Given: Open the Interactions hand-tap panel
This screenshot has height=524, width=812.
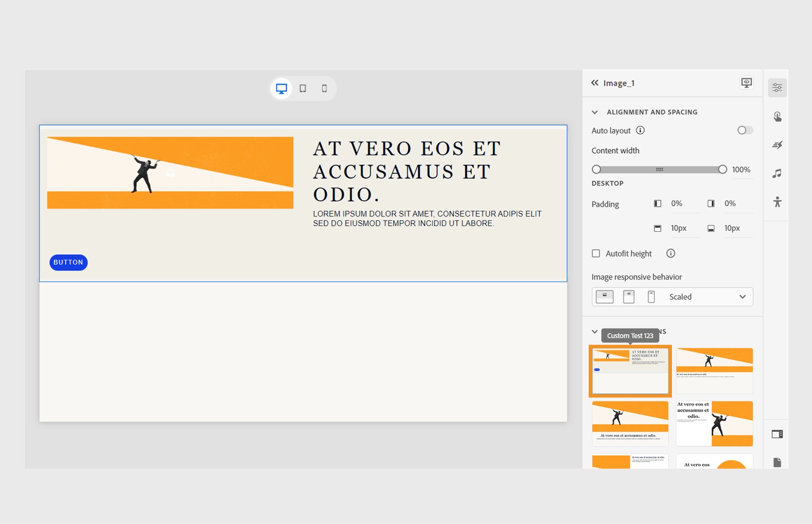Looking at the screenshot, I should tap(777, 117).
